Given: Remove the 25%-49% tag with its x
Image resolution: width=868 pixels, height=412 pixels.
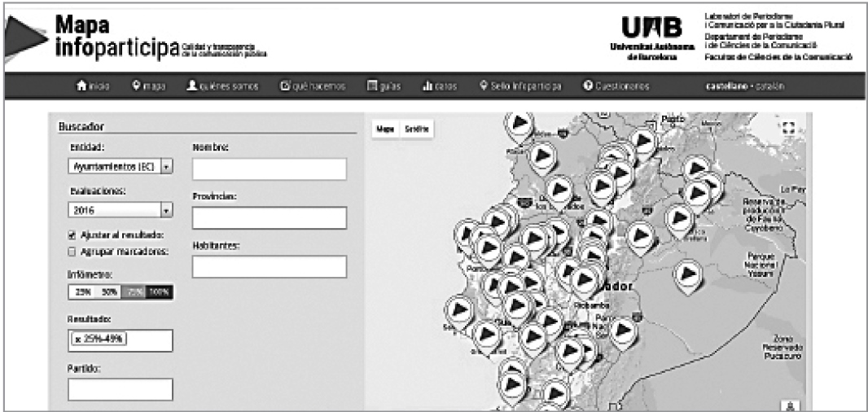Looking at the screenshot, I should pos(78,339).
